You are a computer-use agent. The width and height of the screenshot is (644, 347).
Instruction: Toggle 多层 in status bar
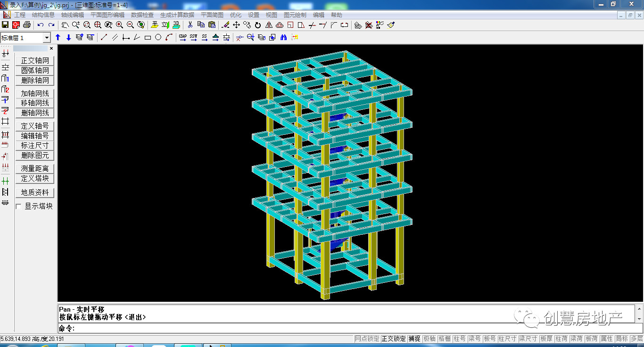[636, 339]
